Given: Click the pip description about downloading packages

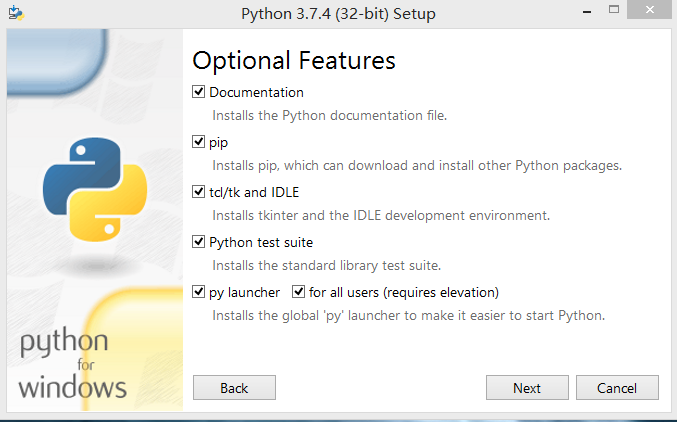Looking at the screenshot, I should 417,165.
